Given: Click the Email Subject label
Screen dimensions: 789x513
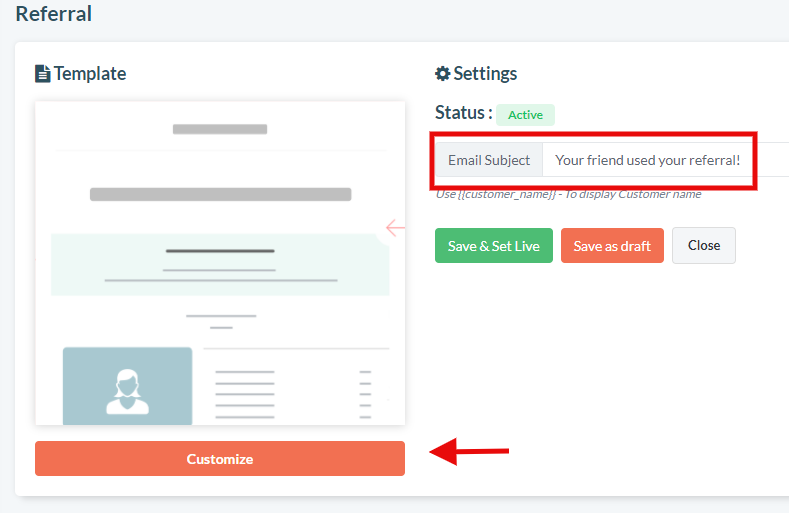Looking at the screenshot, I should (x=489, y=160).
